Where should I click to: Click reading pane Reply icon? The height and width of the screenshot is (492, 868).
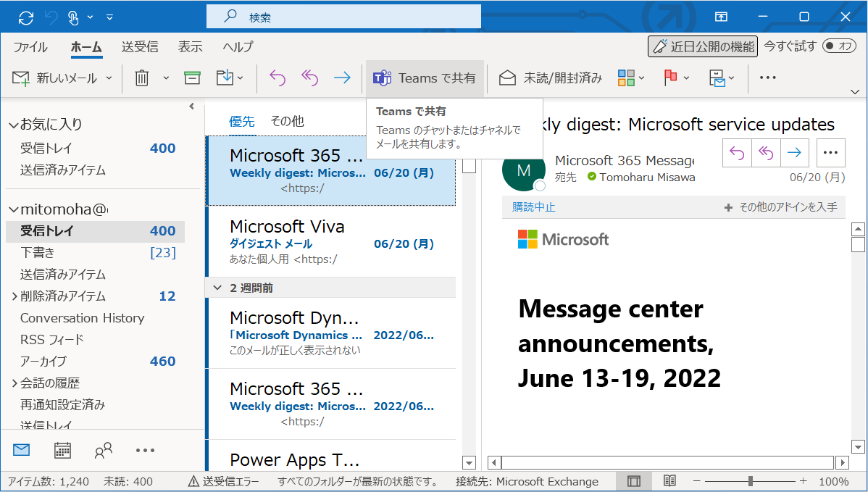pyautogui.click(x=737, y=153)
